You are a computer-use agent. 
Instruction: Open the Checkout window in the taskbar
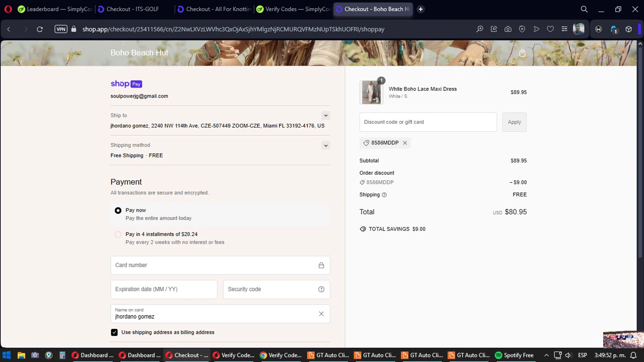point(187,355)
